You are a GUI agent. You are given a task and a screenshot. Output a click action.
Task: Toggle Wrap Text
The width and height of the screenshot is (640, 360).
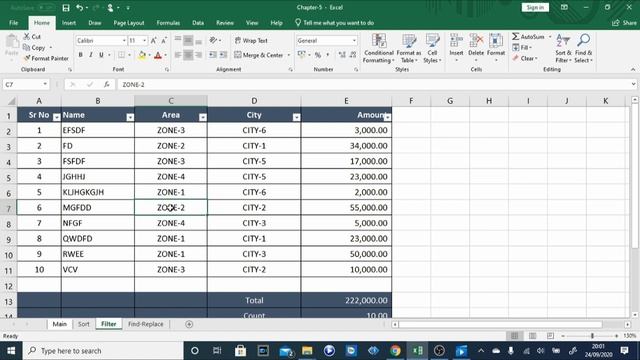[x=251, y=40]
